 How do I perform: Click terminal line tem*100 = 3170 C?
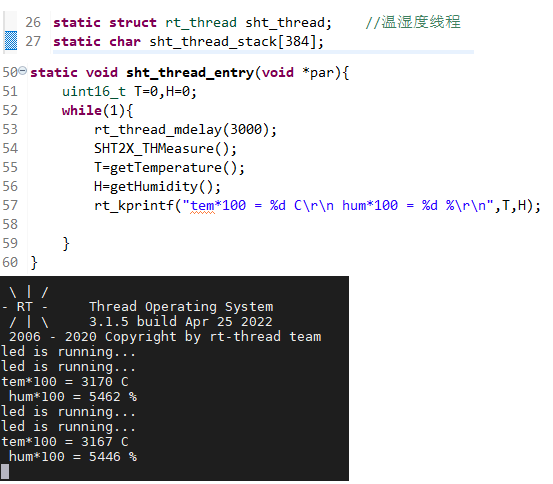(x=65, y=382)
